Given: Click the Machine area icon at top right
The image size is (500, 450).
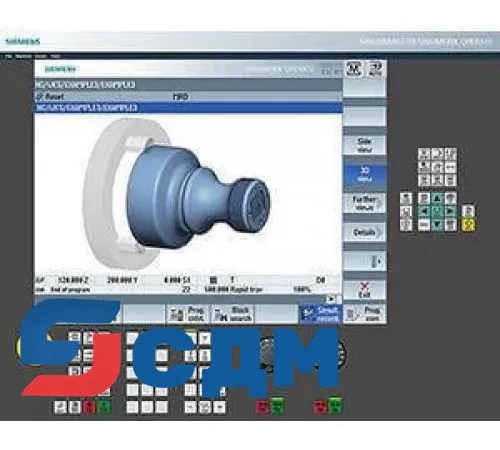Looking at the screenshot, I should point(354,68).
